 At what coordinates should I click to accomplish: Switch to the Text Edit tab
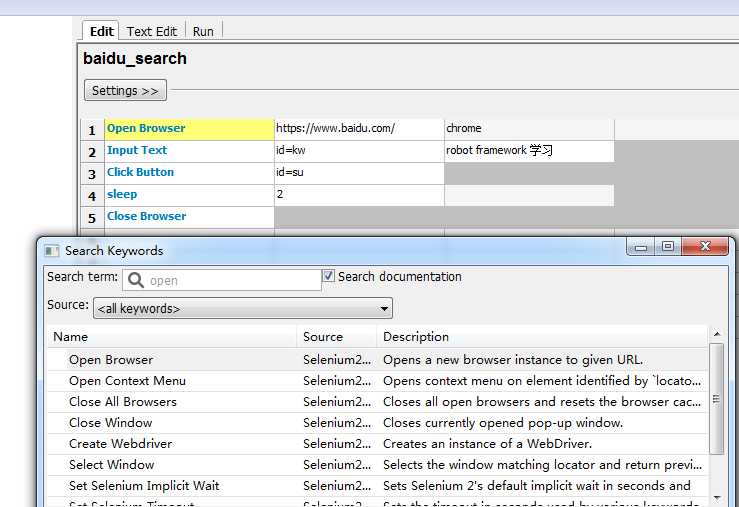[152, 32]
